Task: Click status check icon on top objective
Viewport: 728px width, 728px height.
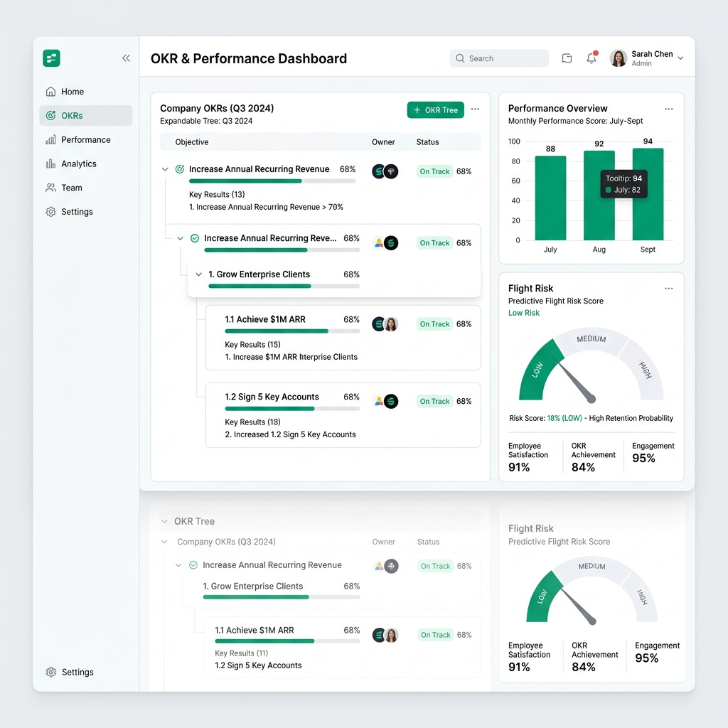Action: coord(180,169)
